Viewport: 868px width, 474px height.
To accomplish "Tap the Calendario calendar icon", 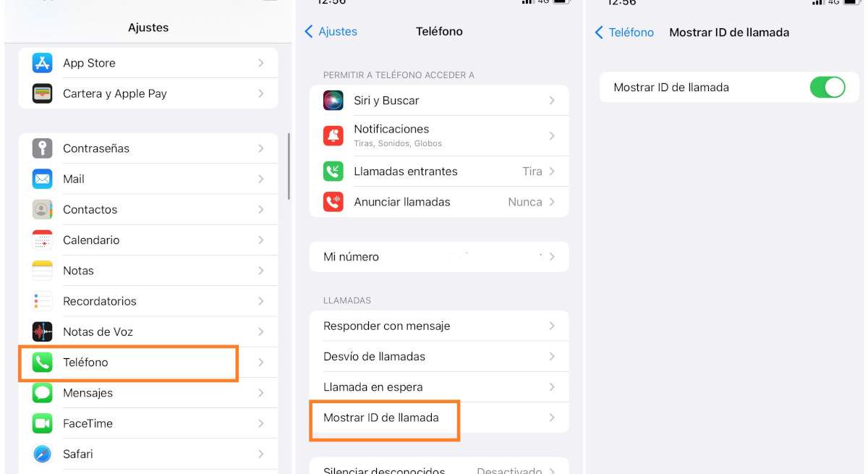I will click(x=43, y=240).
